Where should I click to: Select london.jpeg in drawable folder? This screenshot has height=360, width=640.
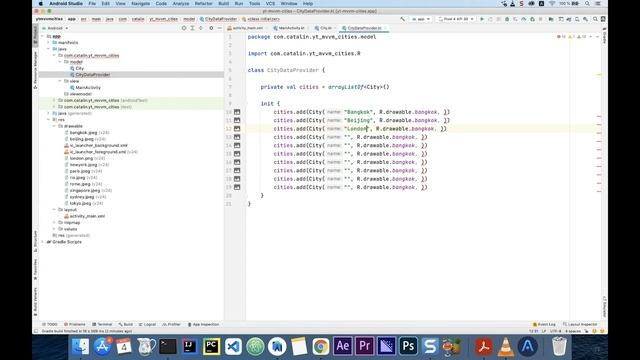coord(81,158)
